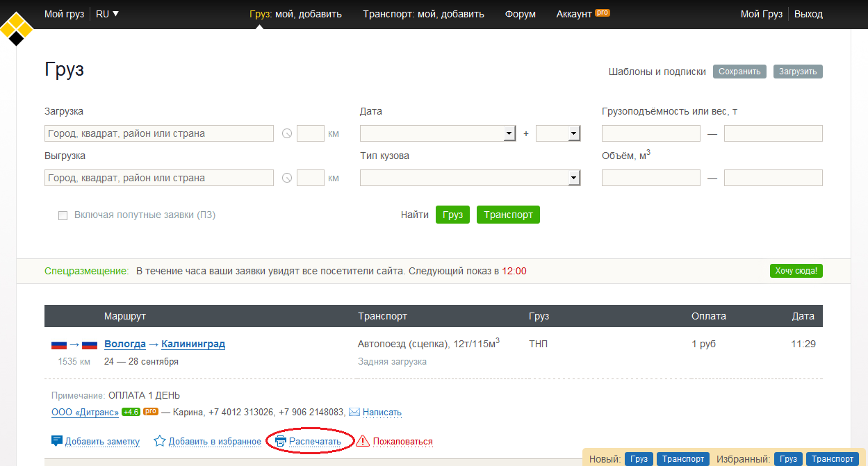Expand the extra days dropdown after plus sign
868x466 pixels.
(x=573, y=133)
